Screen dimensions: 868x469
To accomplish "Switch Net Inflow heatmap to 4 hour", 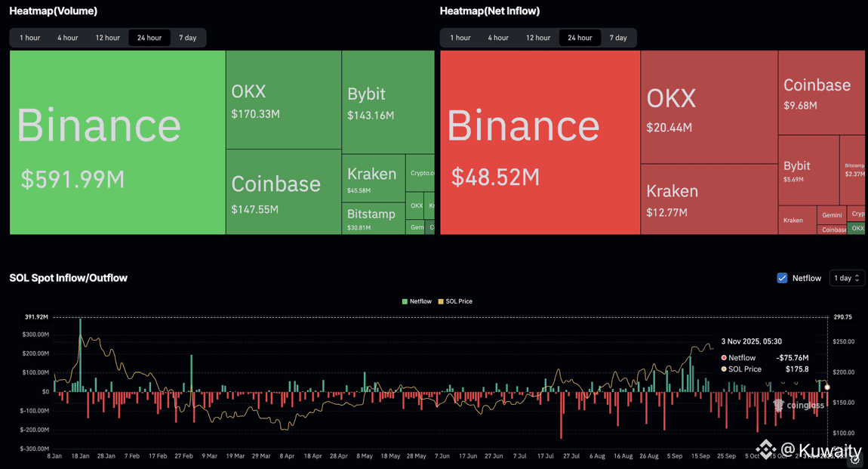I will (498, 38).
